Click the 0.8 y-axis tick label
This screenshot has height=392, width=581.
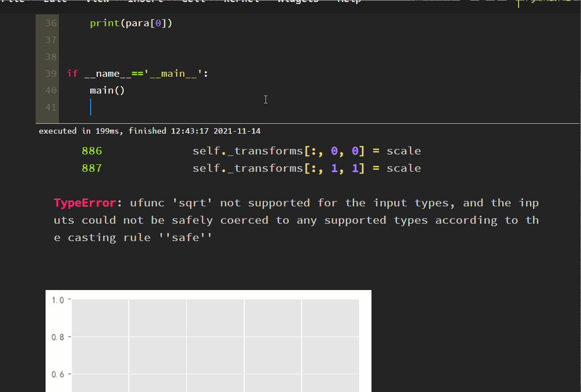58,337
